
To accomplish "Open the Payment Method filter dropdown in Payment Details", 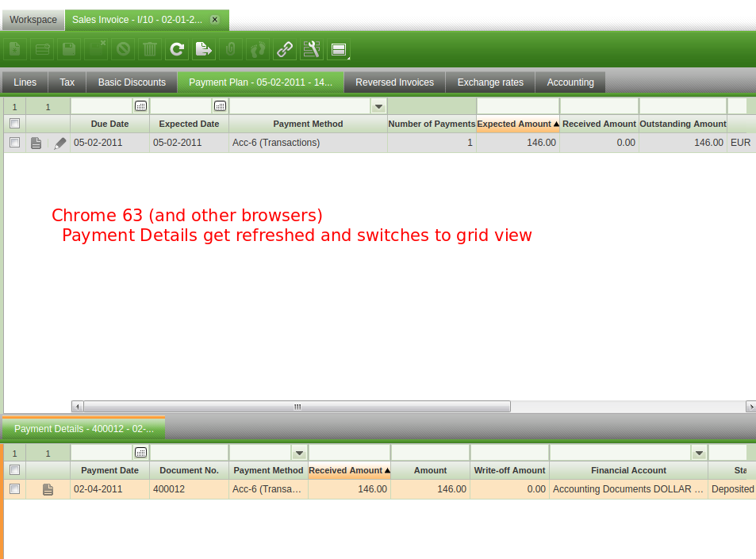I will (x=299, y=453).
